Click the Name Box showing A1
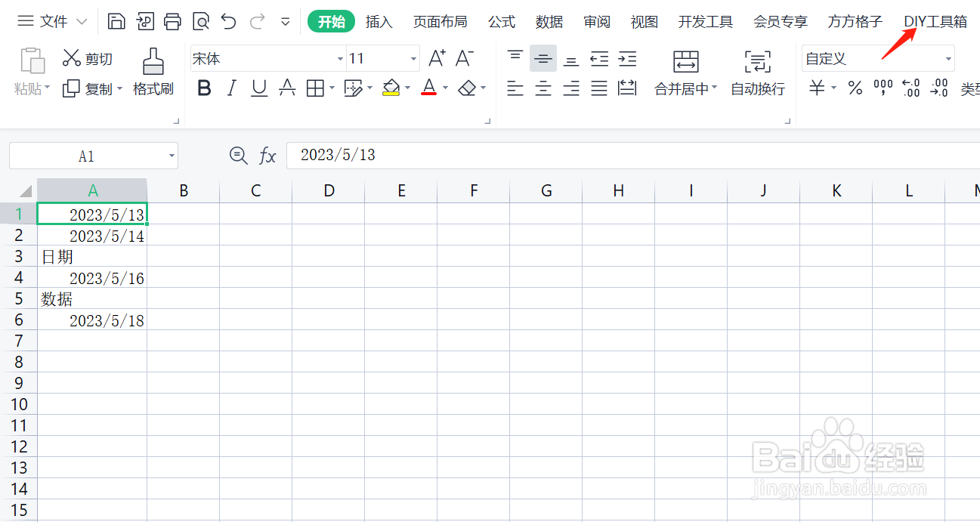Viewport: 980px width, 522px height. pos(94,156)
